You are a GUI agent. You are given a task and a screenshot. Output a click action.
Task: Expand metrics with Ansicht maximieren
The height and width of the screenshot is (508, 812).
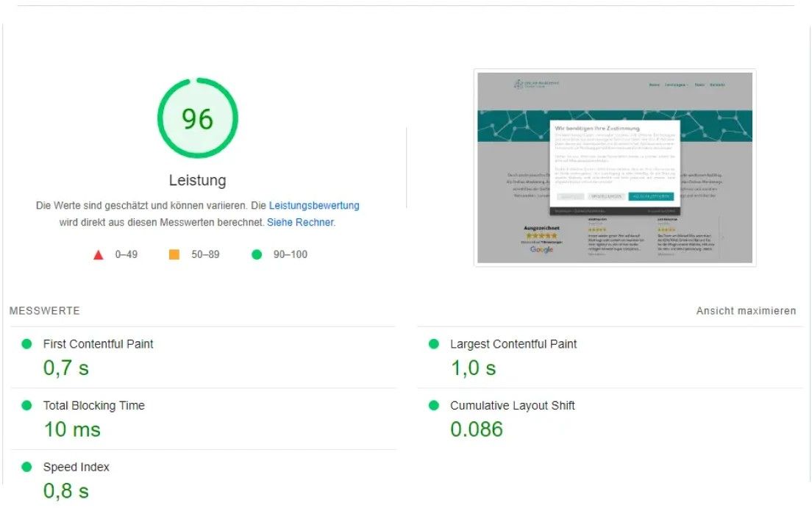746,311
